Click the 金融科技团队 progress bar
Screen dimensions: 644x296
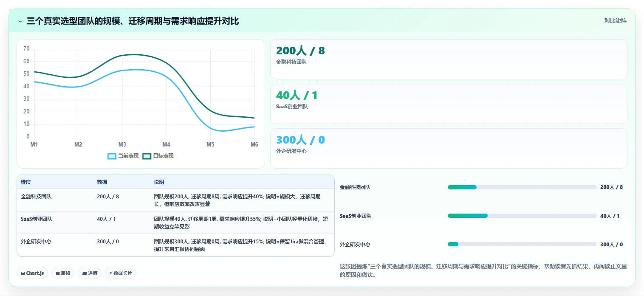(522, 187)
